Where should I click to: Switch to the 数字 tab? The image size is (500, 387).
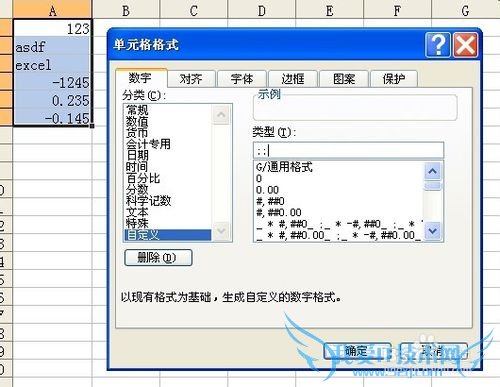pos(141,78)
